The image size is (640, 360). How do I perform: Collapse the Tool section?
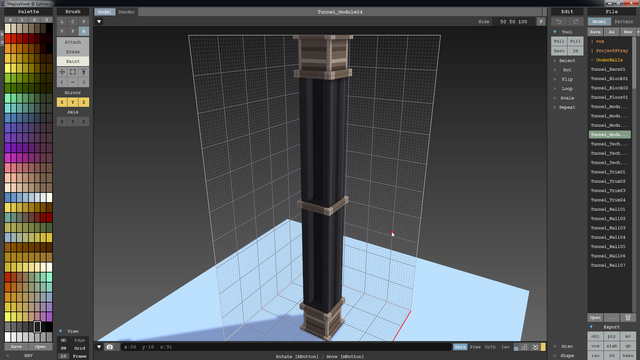[x=555, y=32]
